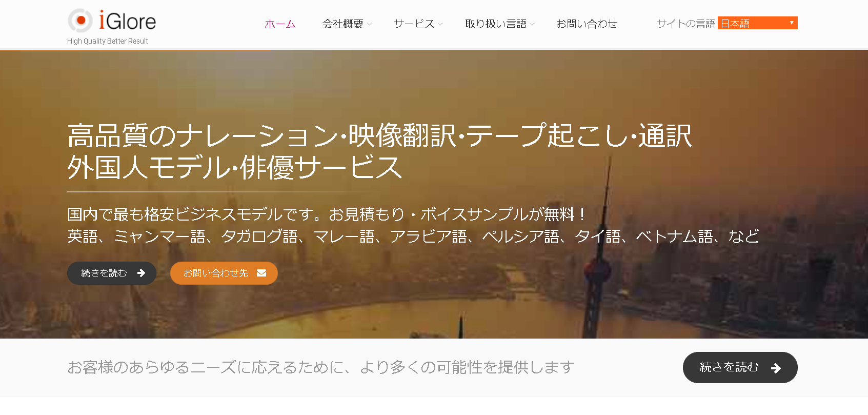The width and height of the screenshot is (868, 415).
Task: Click the envelope icon in お問い合わせ先 button
Action: point(261,273)
